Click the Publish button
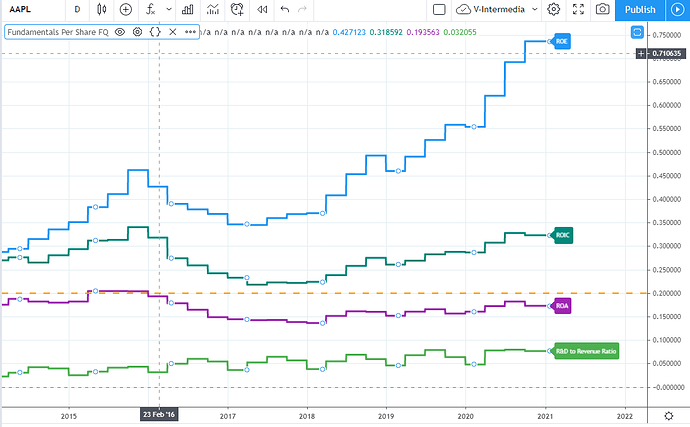Image resolution: width=690 pixels, height=427 pixels. (x=639, y=10)
